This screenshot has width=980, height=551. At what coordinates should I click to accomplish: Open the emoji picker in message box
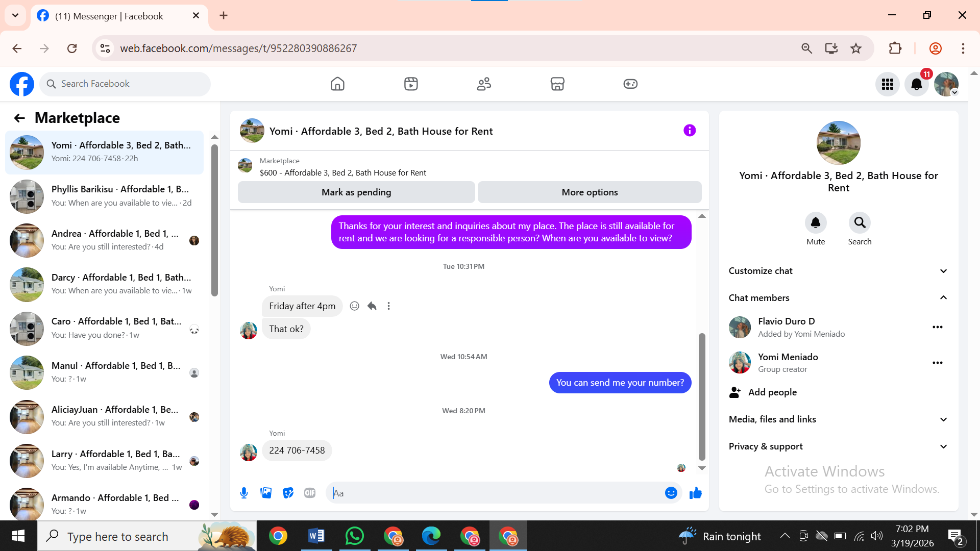[x=671, y=493]
